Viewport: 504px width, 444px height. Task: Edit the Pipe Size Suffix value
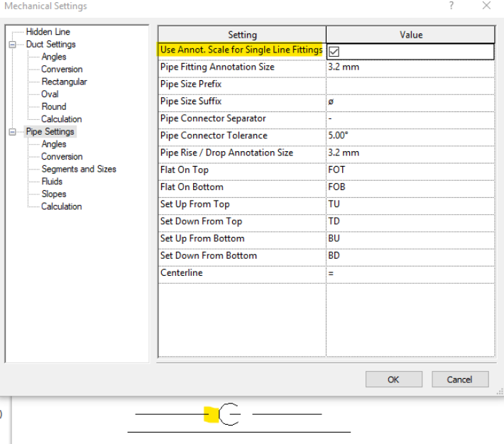tap(410, 101)
